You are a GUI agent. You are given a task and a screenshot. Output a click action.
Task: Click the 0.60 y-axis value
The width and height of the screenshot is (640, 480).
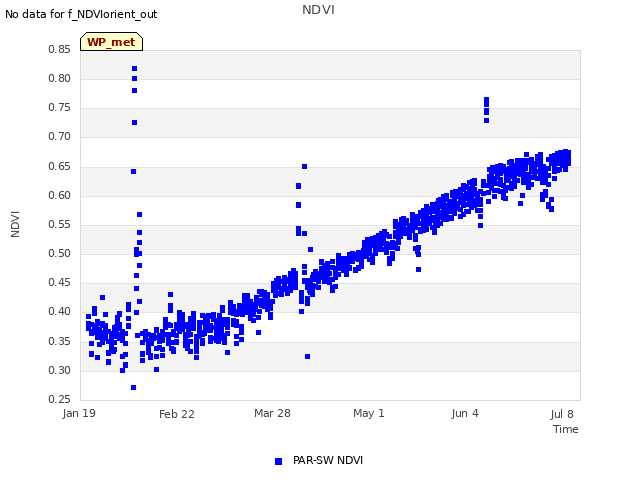click(x=60, y=195)
